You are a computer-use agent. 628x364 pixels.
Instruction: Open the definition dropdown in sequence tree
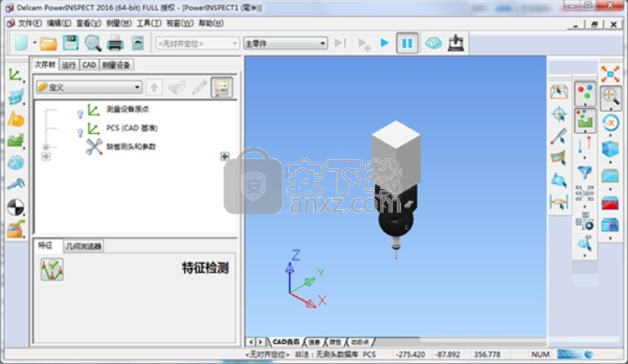[x=89, y=87]
